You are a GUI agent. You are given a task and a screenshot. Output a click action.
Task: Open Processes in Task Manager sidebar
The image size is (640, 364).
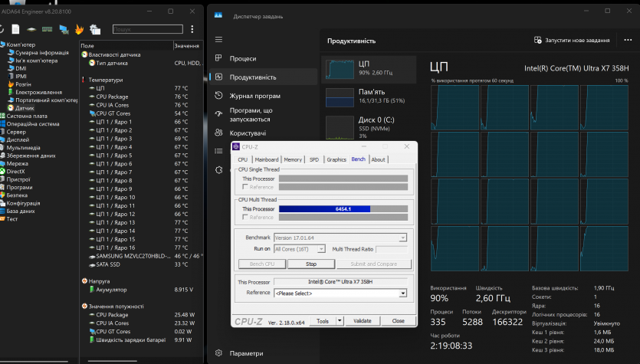242,57
